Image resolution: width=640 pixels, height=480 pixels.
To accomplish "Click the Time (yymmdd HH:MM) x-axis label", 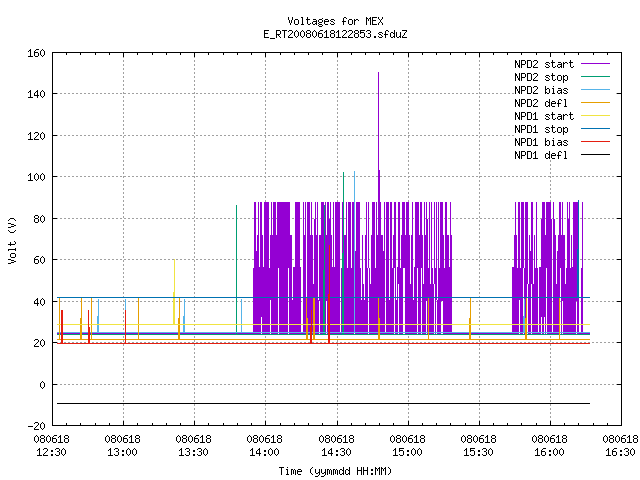I will [335, 471].
